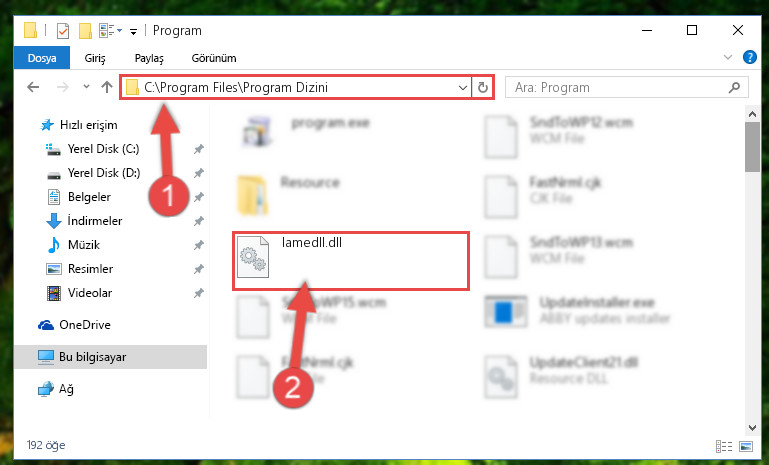Click the Properties checkmark icon in title bar

click(x=63, y=31)
